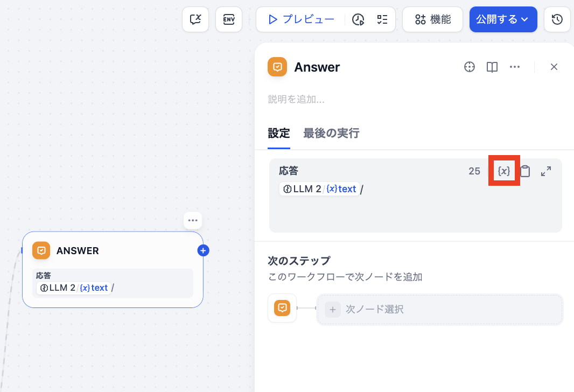The height and width of the screenshot is (392, 574).
Task: Open the Answer panel more options menu
Action: pyautogui.click(x=514, y=67)
